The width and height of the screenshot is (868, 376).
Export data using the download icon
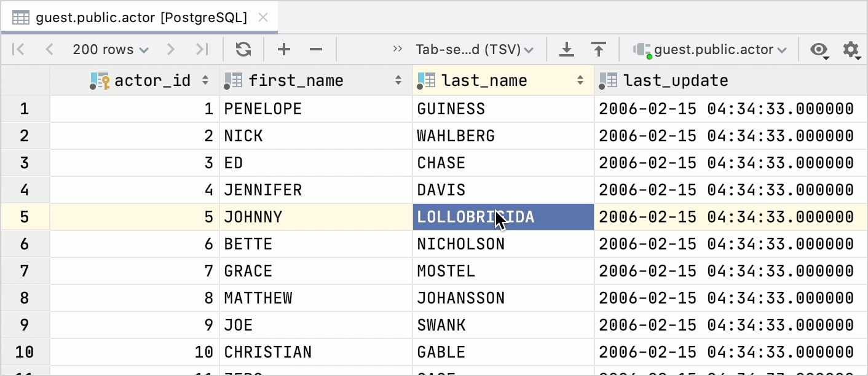click(566, 49)
